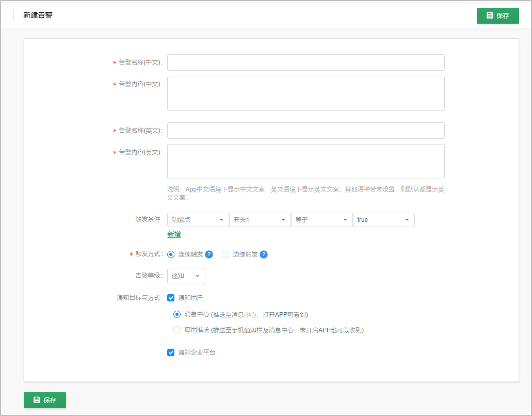Uncheck the 通知用户 checkbox

pos(171,298)
